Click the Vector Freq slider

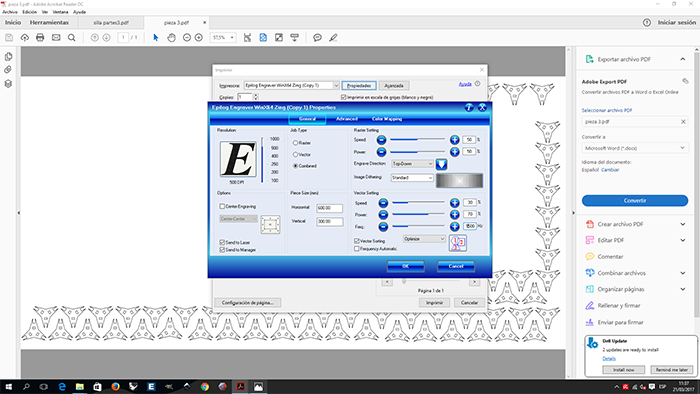tap(419, 227)
